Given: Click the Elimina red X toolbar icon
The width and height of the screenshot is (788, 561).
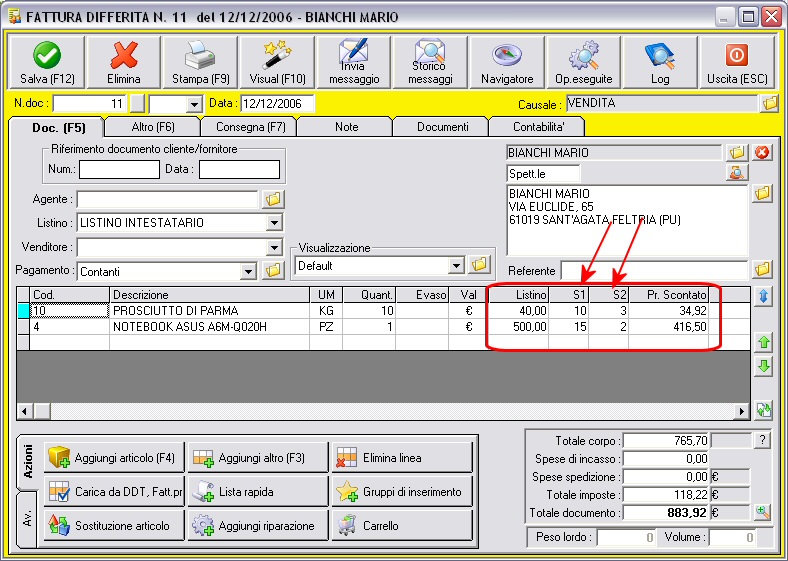Looking at the screenshot, I should (124, 55).
